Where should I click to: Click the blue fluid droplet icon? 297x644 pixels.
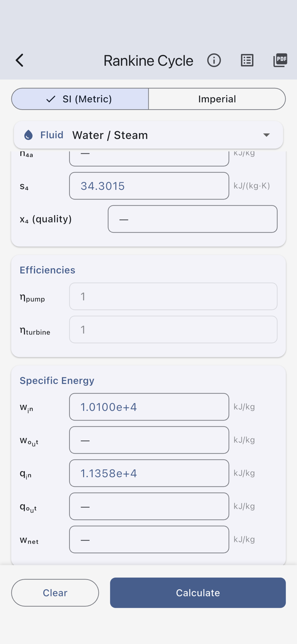click(x=28, y=135)
